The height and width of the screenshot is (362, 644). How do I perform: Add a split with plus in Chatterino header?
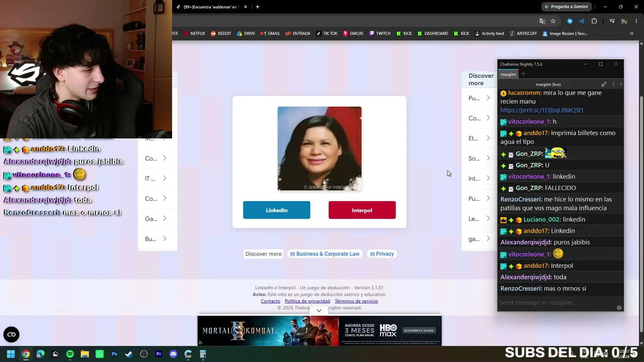621,84
